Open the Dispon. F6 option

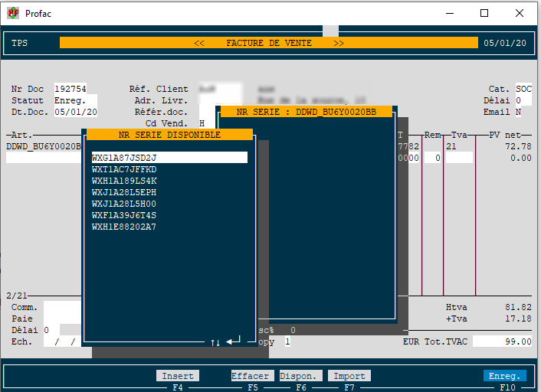300,376
